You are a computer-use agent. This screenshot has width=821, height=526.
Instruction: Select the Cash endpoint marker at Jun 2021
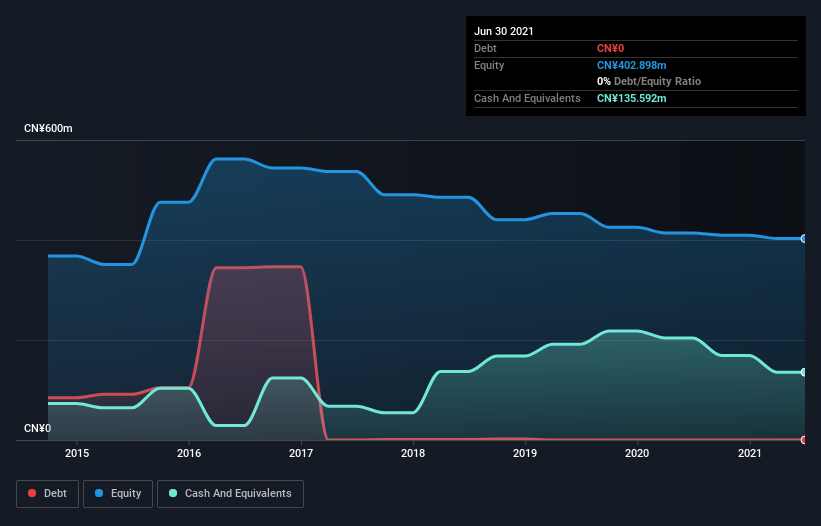tap(804, 372)
